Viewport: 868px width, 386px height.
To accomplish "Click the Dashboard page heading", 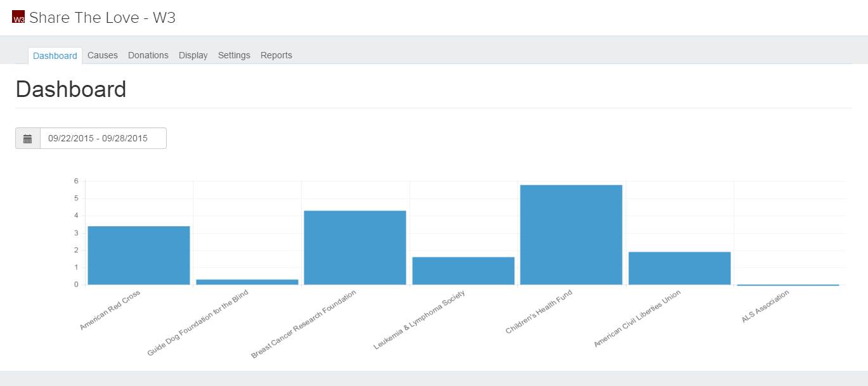I will (71, 89).
